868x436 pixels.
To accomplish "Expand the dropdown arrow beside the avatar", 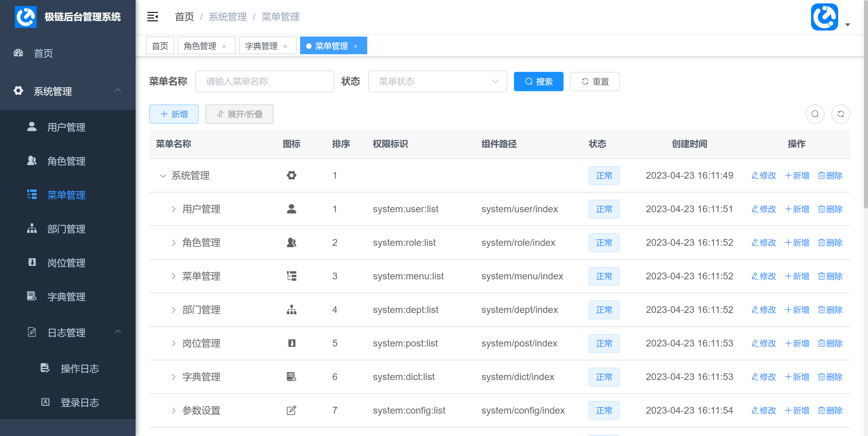I will (x=848, y=24).
